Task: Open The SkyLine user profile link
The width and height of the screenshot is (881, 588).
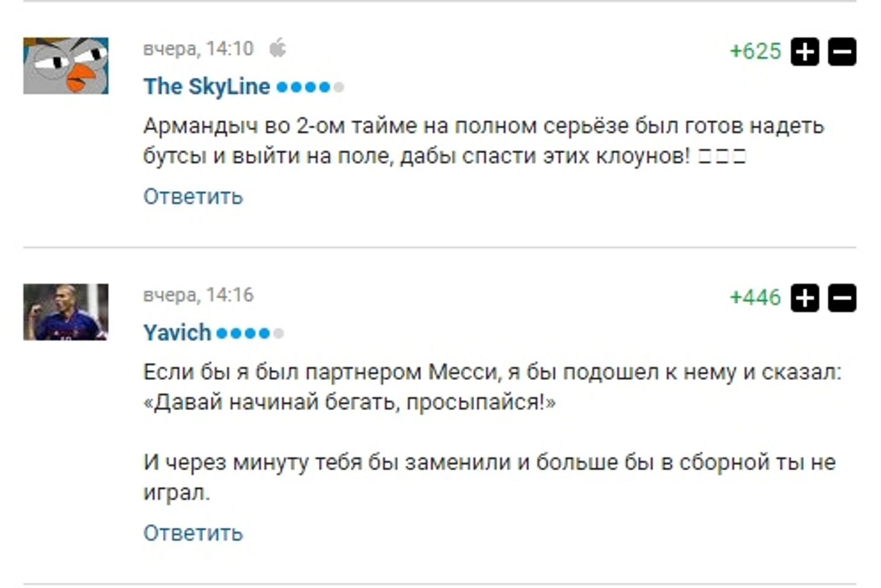Action: coord(206,86)
